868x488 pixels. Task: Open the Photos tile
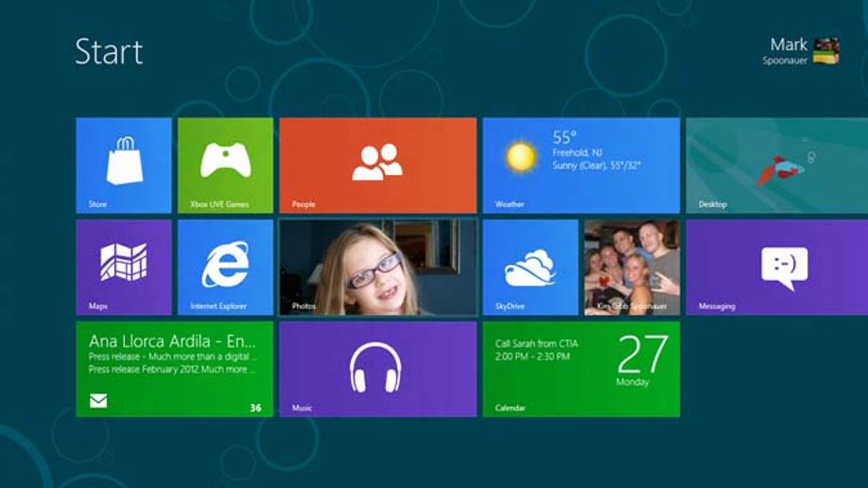click(x=378, y=267)
